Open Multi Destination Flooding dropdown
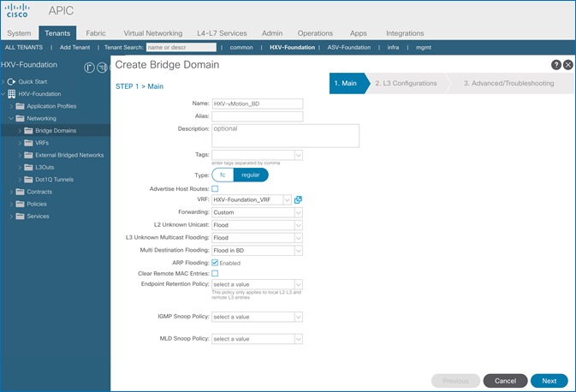The image size is (576, 392). (x=299, y=251)
